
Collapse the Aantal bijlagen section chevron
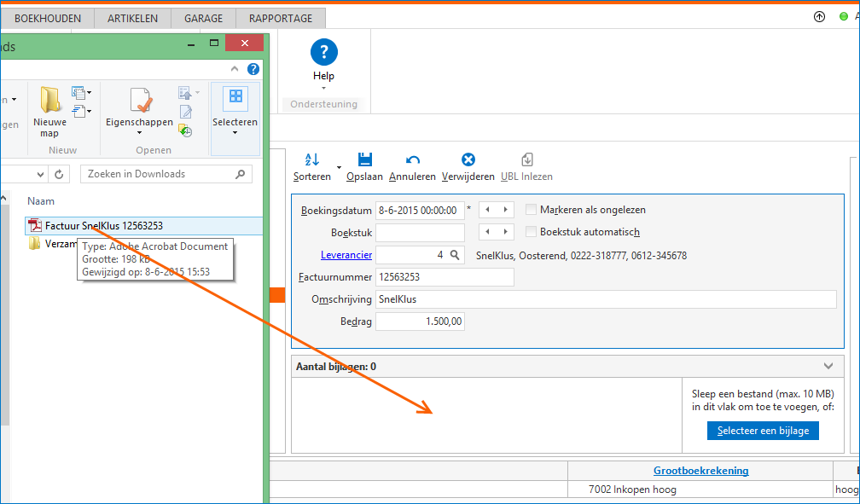[828, 367]
